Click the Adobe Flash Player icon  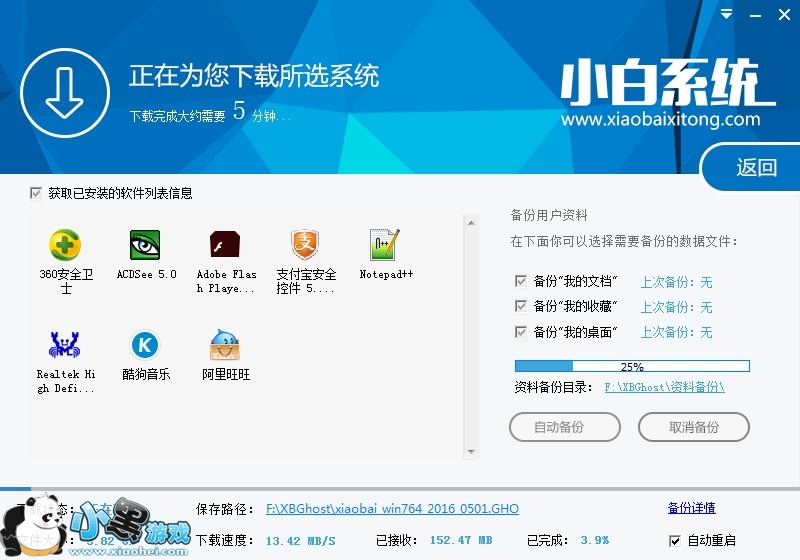[x=225, y=245]
